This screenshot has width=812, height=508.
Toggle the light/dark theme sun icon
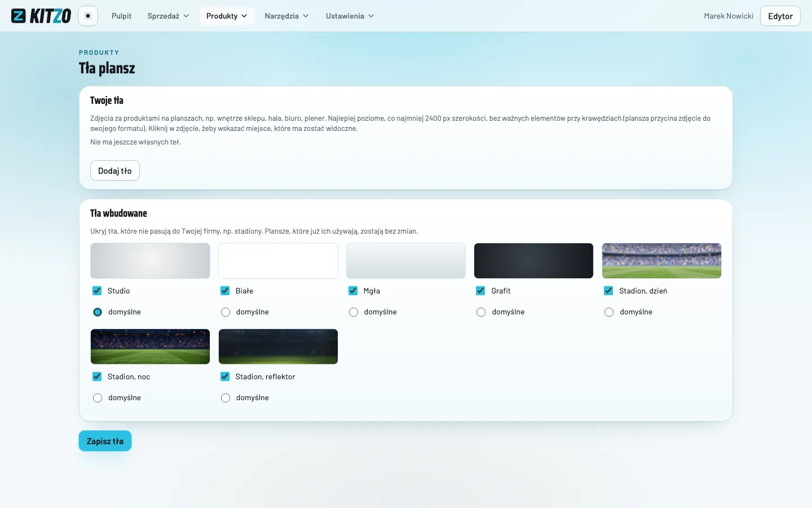pos(88,16)
